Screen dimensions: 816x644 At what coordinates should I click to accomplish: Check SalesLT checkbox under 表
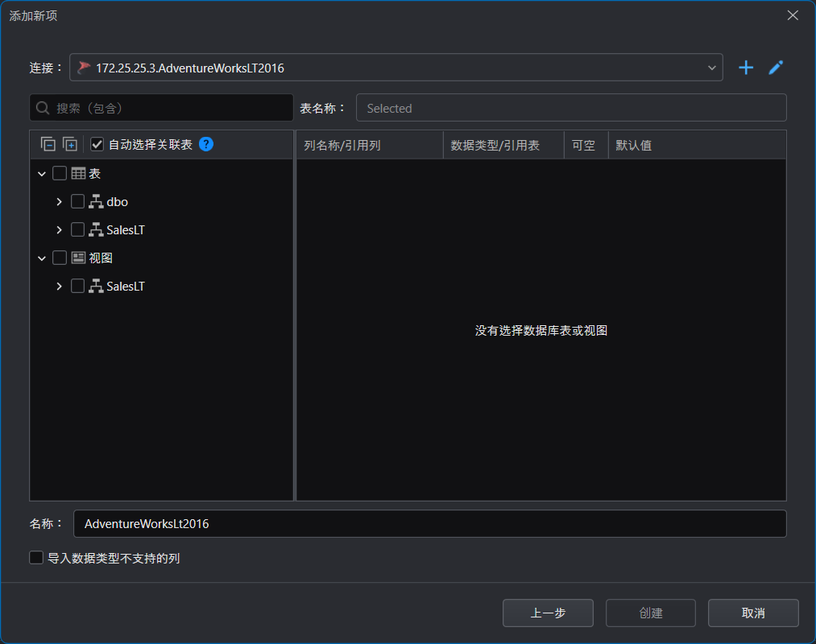77,229
